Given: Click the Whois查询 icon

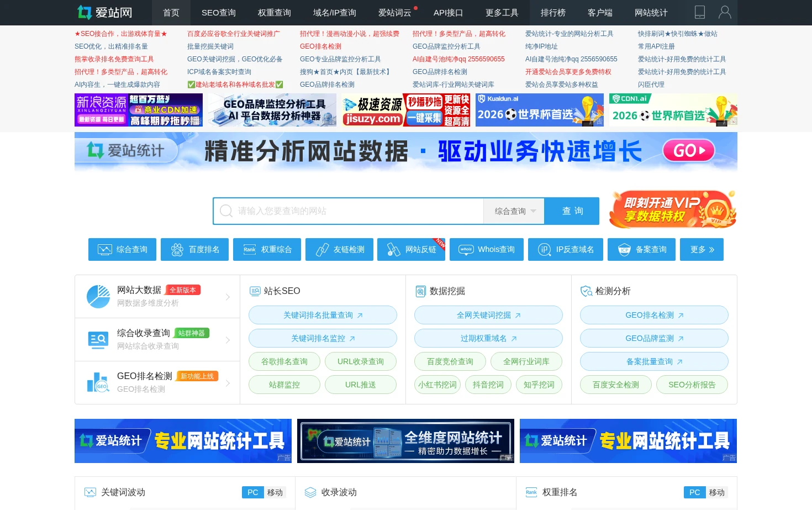Looking at the screenshot, I should click(466, 250).
